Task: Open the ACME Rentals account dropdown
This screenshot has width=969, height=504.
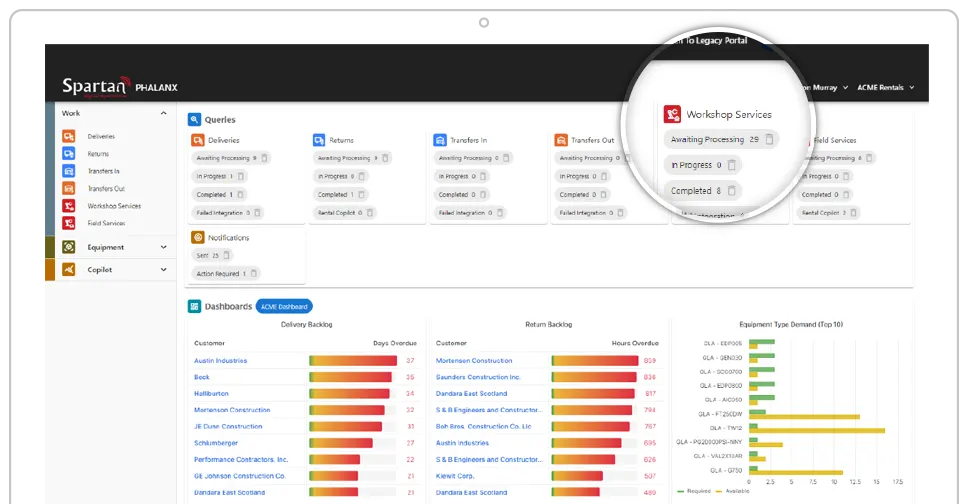Action: (x=886, y=88)
